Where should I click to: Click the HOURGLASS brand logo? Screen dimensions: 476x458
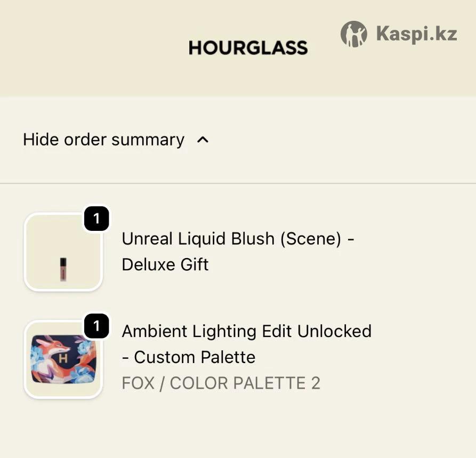248,47
